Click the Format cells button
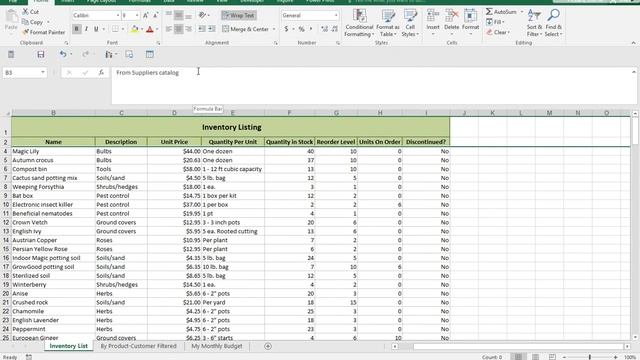Image resolution: width=640 pixels, height=360 pixels. [x=470, y=22]
